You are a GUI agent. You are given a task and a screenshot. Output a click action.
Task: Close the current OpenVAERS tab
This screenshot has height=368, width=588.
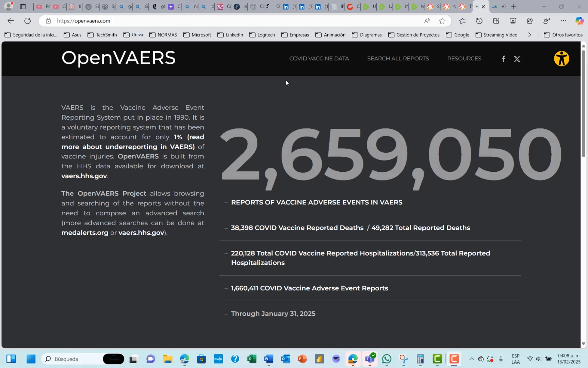(483, 6)
